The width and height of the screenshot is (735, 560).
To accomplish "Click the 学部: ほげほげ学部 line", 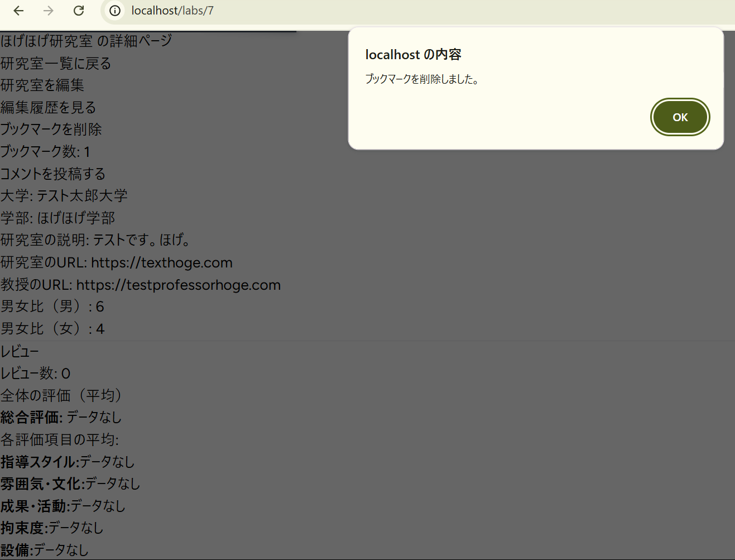I will tap(58, 218).
